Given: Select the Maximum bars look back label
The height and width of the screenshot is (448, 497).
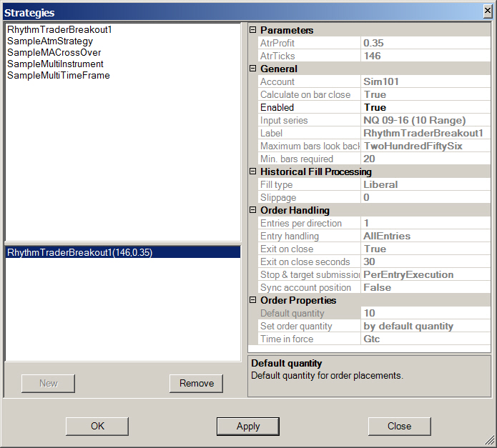Looking at the screenshot, I should (309, 146).
